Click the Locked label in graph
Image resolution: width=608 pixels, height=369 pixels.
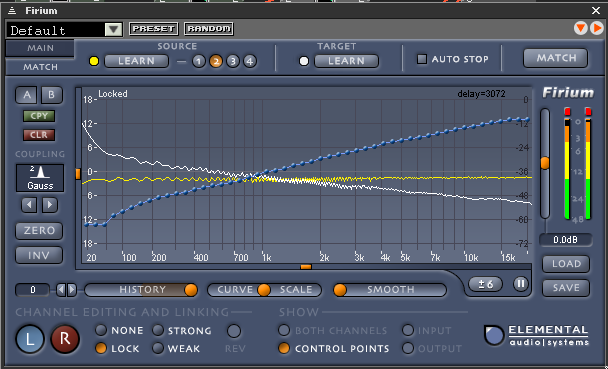click(112, 94)
